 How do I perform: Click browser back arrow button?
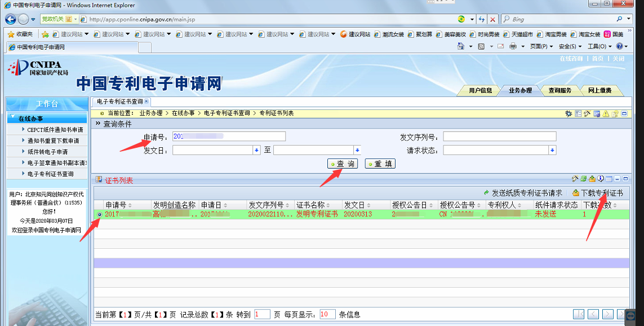pyautogui.click(x=10, y=19)
